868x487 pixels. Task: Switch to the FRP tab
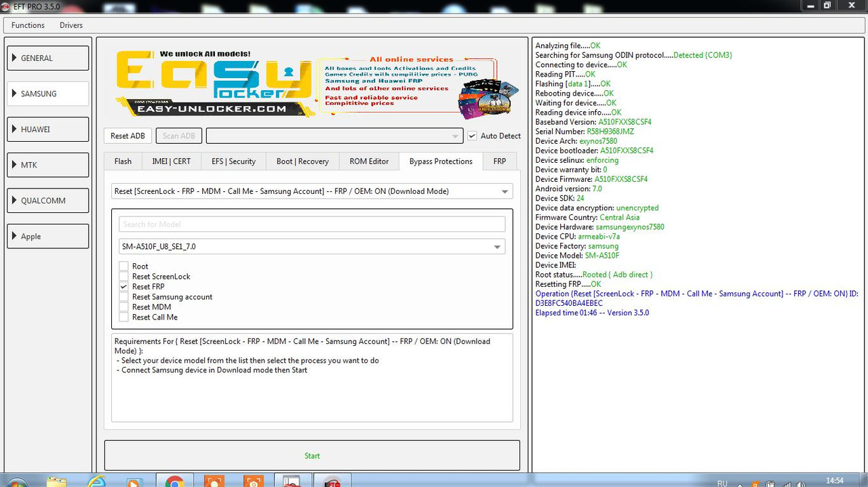tap(499, 161)
